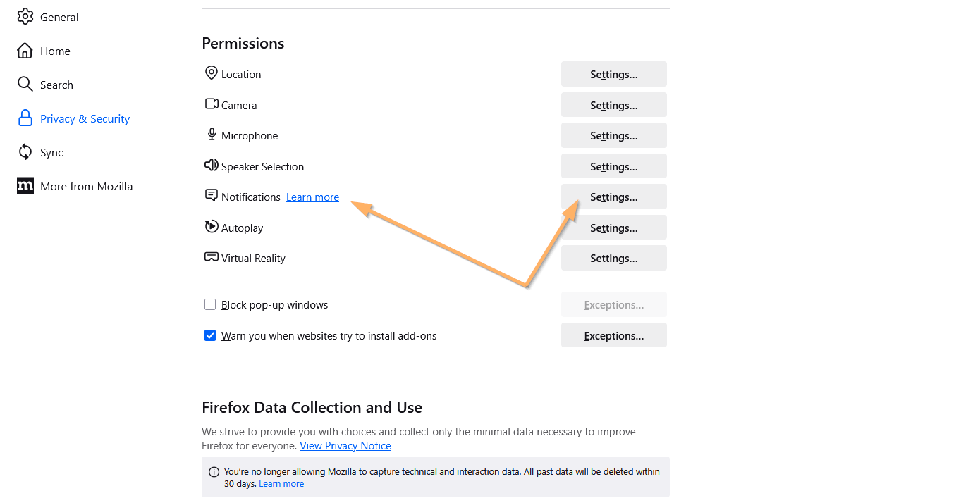
Task: Uncheck Warn when websites install add-ons
Action: pos(210,335)
